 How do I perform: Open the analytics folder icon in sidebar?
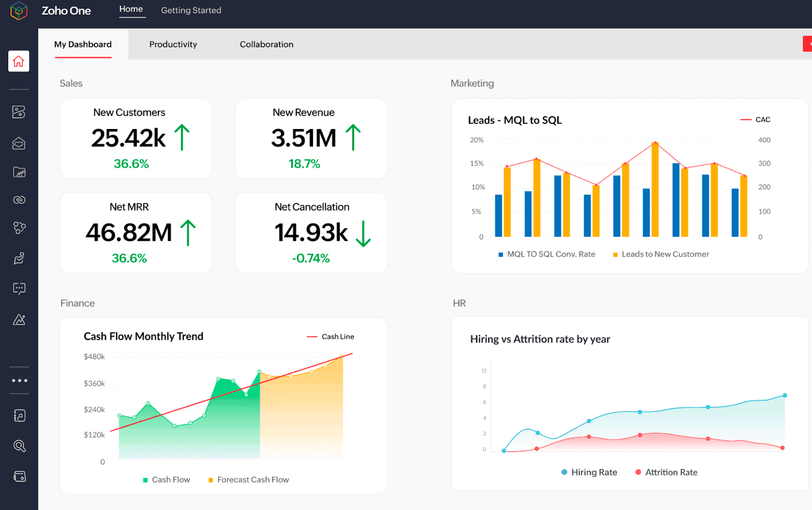(18, 172)
